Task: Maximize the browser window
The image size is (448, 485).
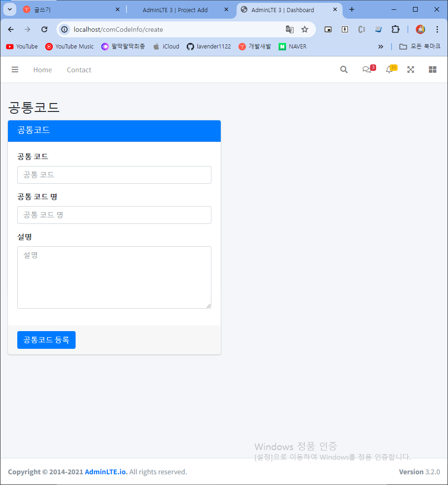Action: [415, 10]
